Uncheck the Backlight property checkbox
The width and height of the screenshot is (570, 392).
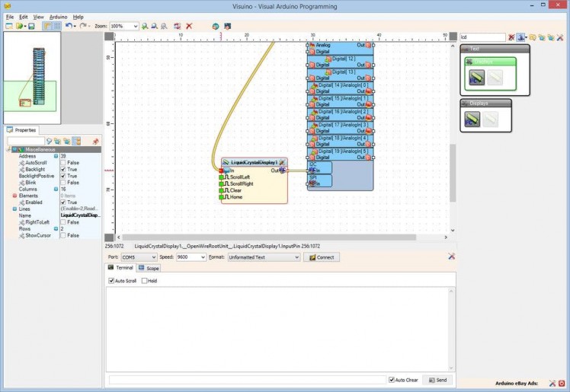pyautogui.click(x=64, y=169)
